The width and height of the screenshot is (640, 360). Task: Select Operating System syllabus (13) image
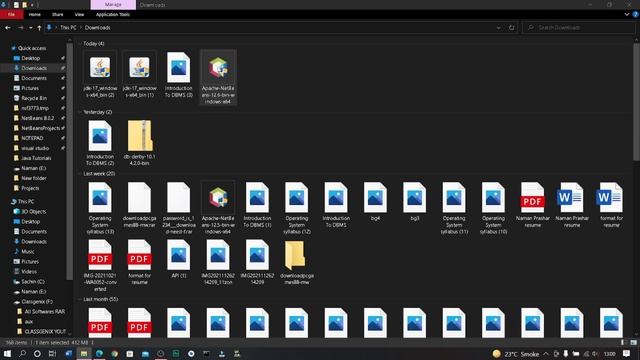(x=100, y=198)
